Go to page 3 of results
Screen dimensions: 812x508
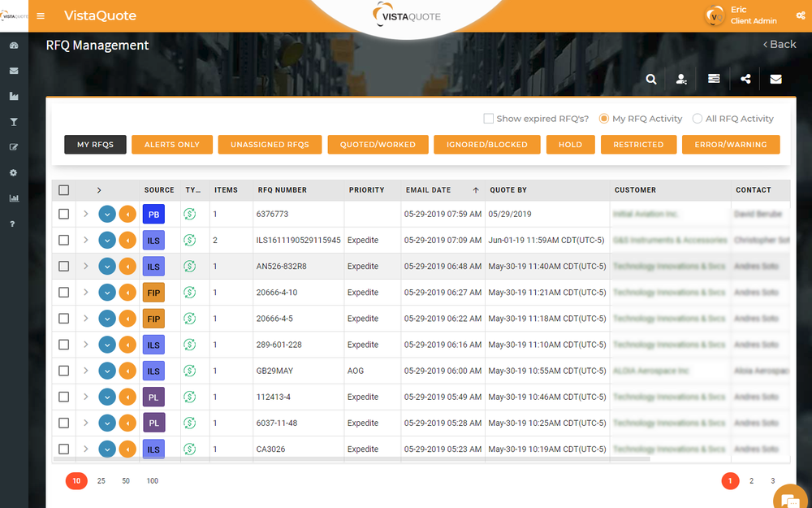(773, 481)
